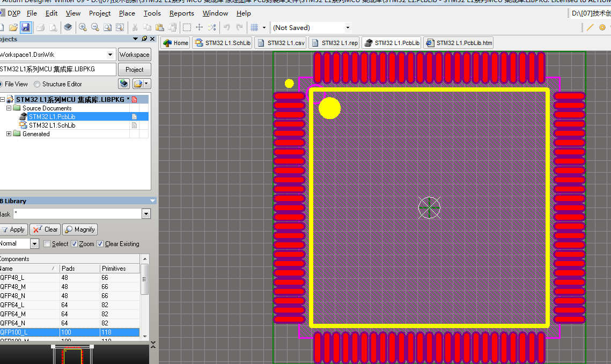Click the red modified-document icon on LIBPKG row

[x=135, y=100]
